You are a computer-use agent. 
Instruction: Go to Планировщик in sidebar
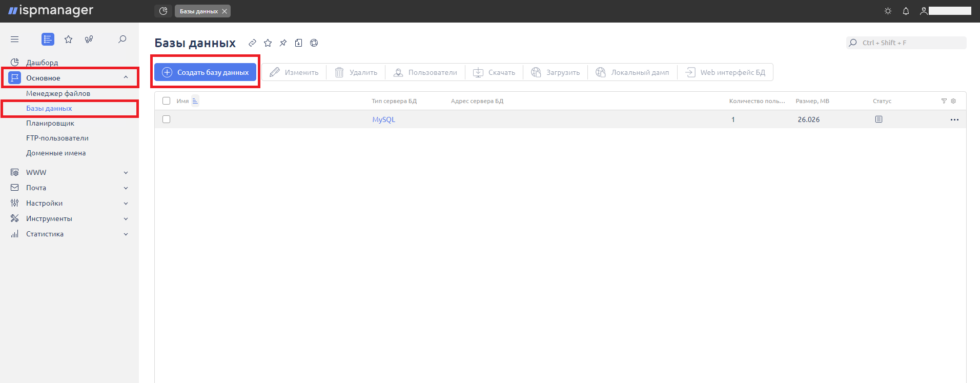[x=50, y=123]
